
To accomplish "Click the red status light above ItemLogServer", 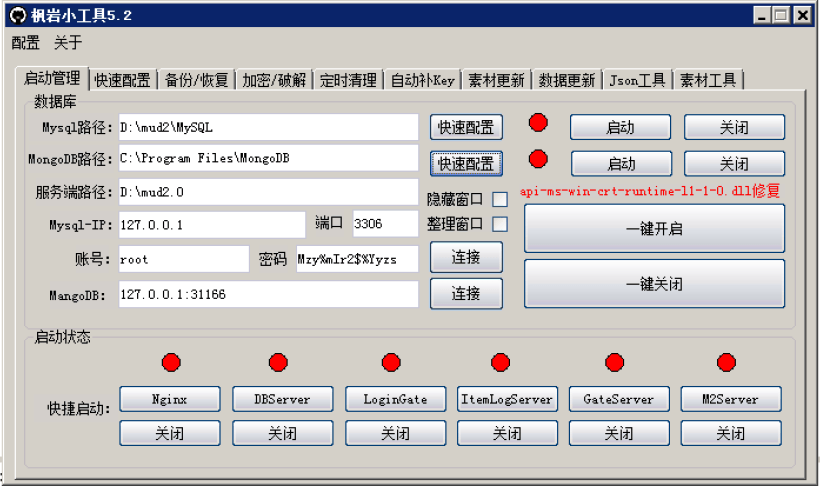I will (500, 362).
